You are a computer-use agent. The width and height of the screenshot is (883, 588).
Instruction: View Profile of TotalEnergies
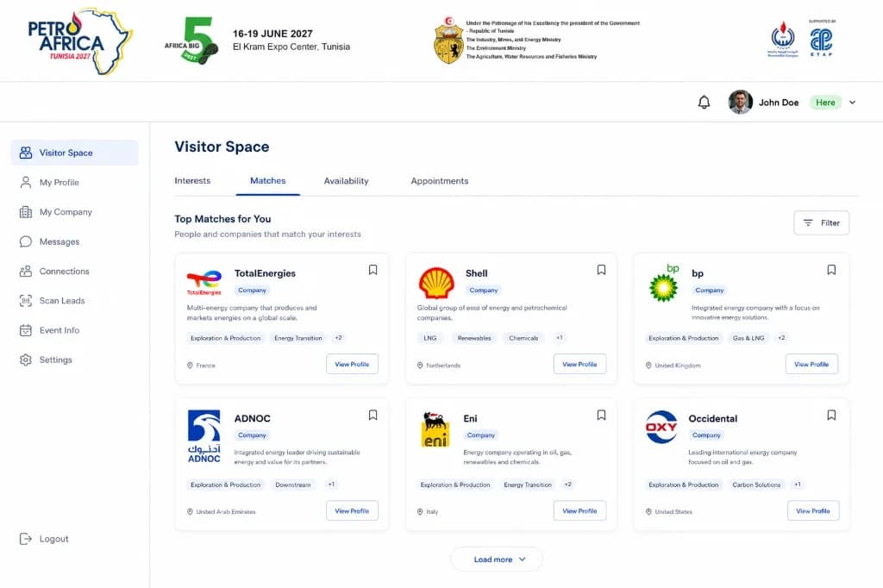point(352,365)
